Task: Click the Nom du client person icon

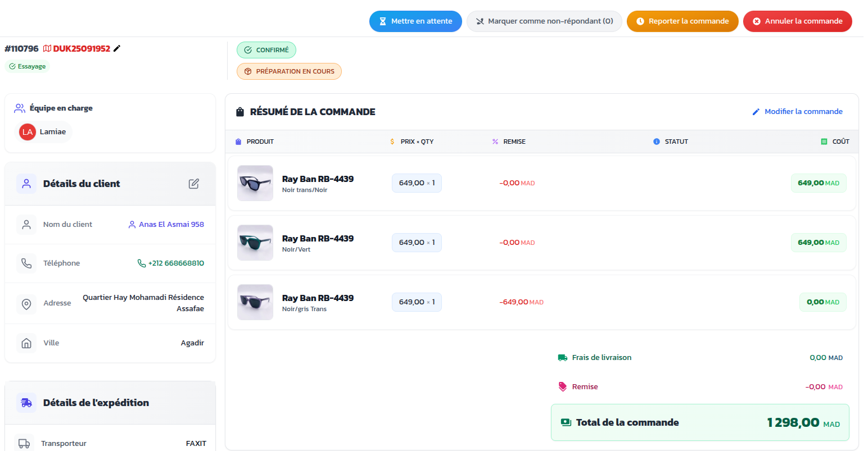Action: [x=26, y=225]
